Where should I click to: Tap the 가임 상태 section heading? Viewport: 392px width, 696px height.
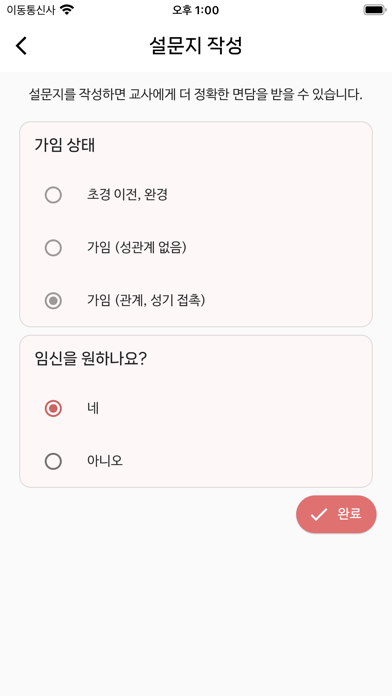click(65, 145)
